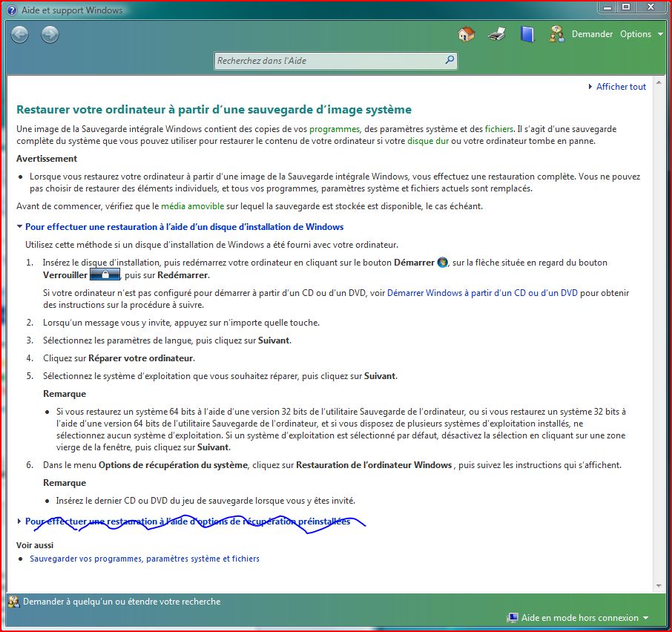Image resolution: width=672 pixels, height=632 pixels.
Task: Open 'Démarrer Windows à partir d'un CD ou d'un DVD' link
Action: [482, 293]
